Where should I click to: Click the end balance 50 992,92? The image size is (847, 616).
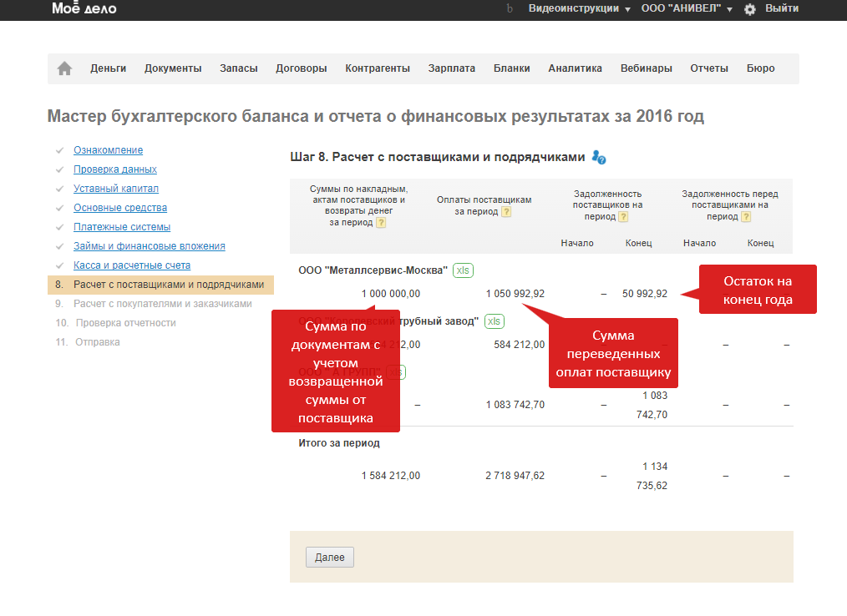[644, 294]
